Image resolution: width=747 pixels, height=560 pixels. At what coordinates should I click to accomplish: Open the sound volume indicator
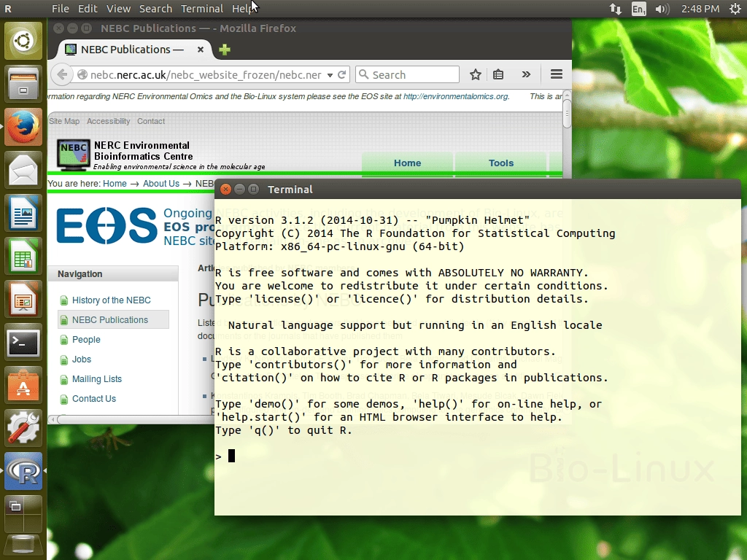point(662,9)
